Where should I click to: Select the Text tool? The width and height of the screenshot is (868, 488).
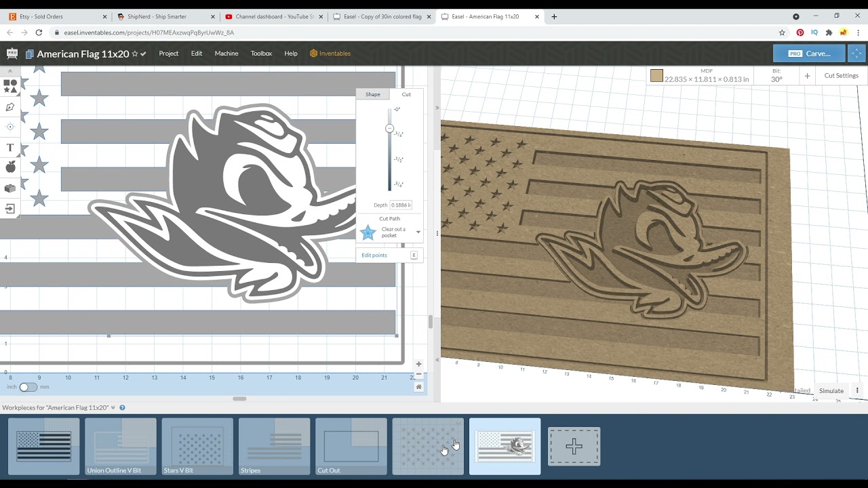click(10, 147)
